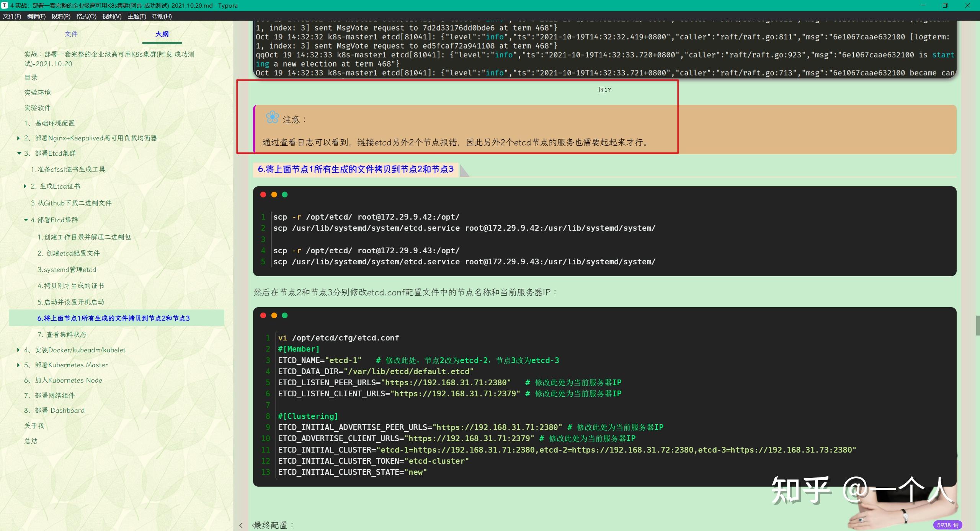Click the 5938 词 word count badge
The image size is (980, 531).
click(x=948, y=525)
